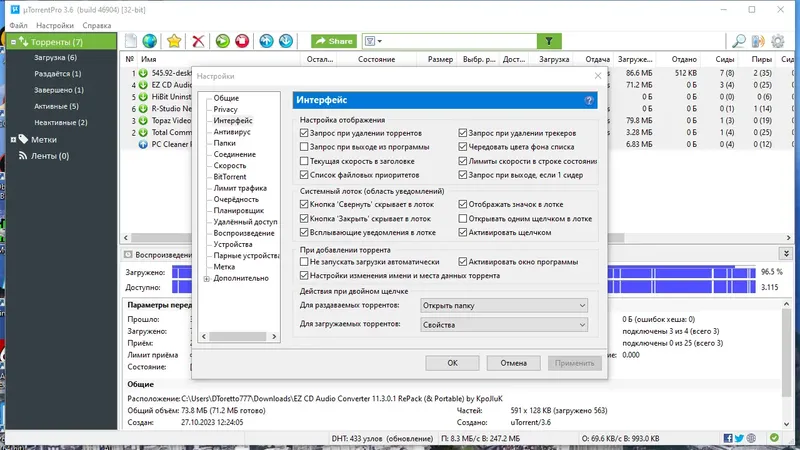Click the yellow star Create Torrent icon
Image resolution: width=800 pixels, height=450 pixels.
(x=174, y=41)
